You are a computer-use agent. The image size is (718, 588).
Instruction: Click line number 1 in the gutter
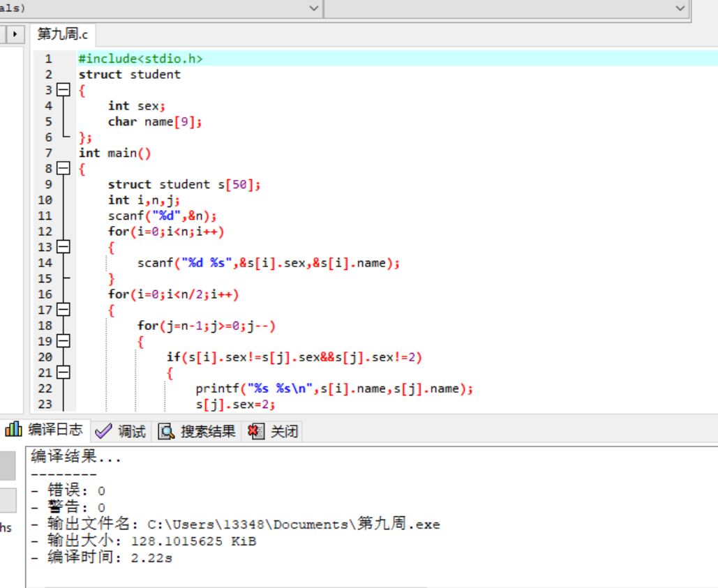pos(49,59)
